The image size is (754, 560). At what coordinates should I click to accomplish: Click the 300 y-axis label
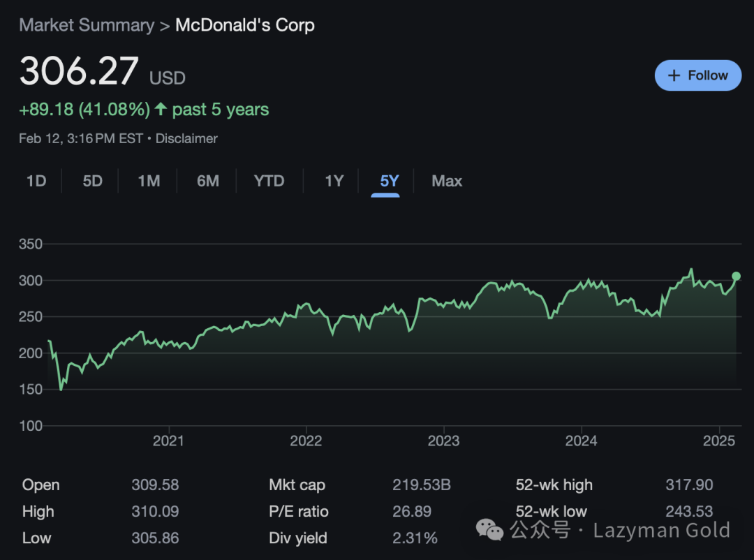coord(31,281)
